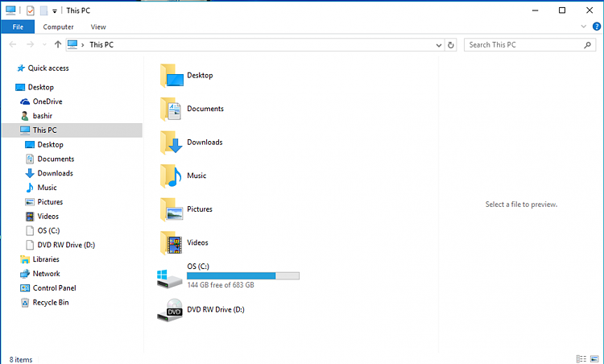604x364 pixels.
Task: Select the Videos folder in main pane
Action: tap(184, 242)
